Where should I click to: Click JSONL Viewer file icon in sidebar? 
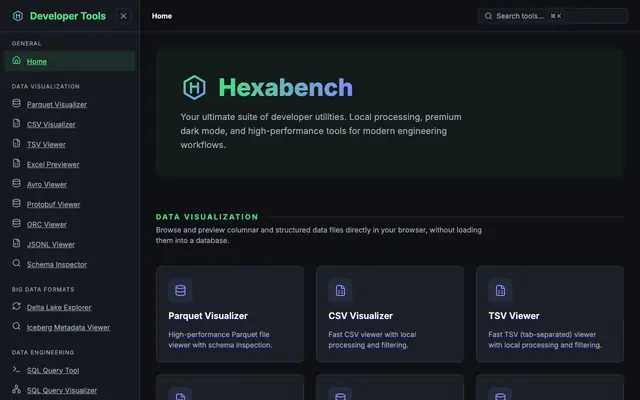pos(16,243)
